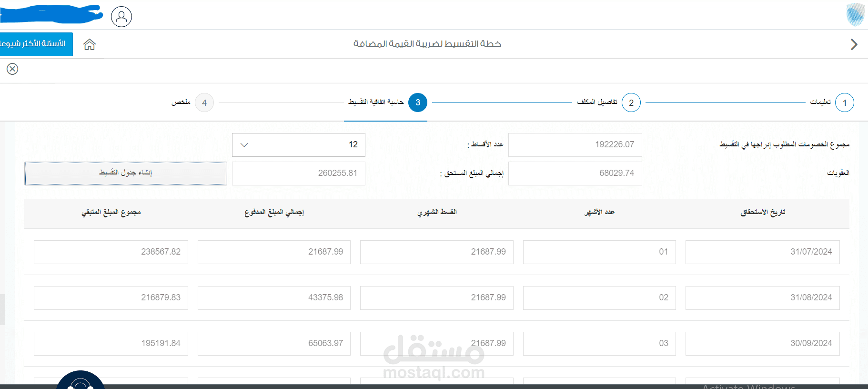Click the عدد الأقساط label
The width and height of the screenshot is (868, 389).
[x=485, y=144]
